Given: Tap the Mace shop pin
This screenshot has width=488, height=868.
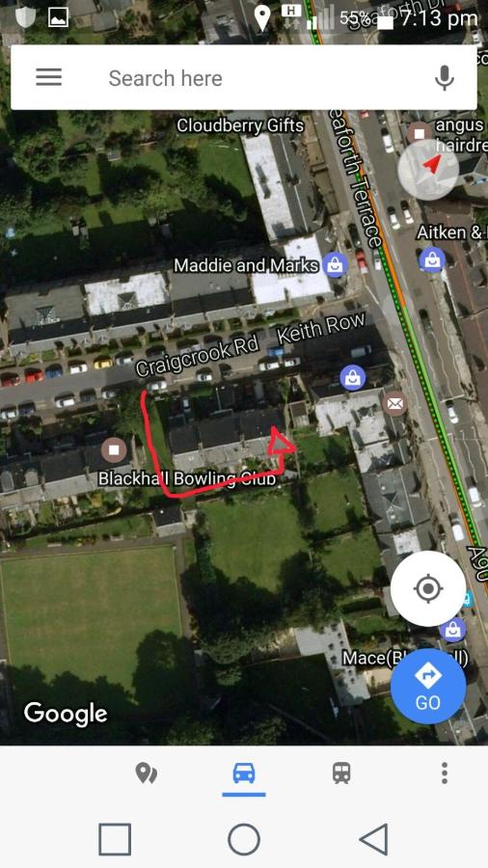Looking at the screenshot, I should pos(452,630).
